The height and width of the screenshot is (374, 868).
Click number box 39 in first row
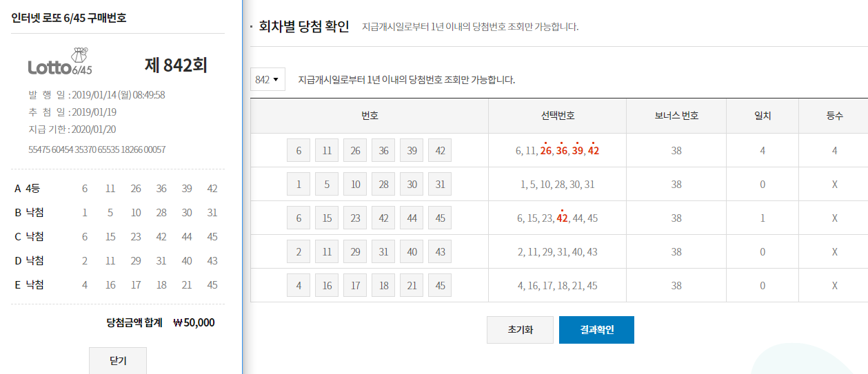[x=412, y=151]
